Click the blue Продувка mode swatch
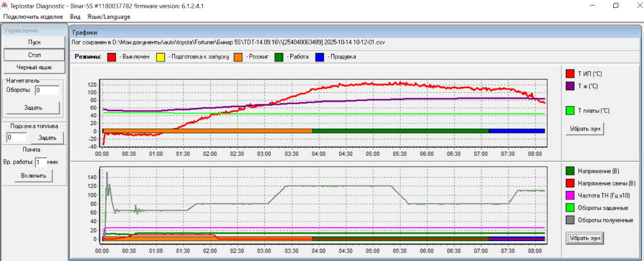Image resolution: width=644 pixels, height=261 pixels. [320, 57]
